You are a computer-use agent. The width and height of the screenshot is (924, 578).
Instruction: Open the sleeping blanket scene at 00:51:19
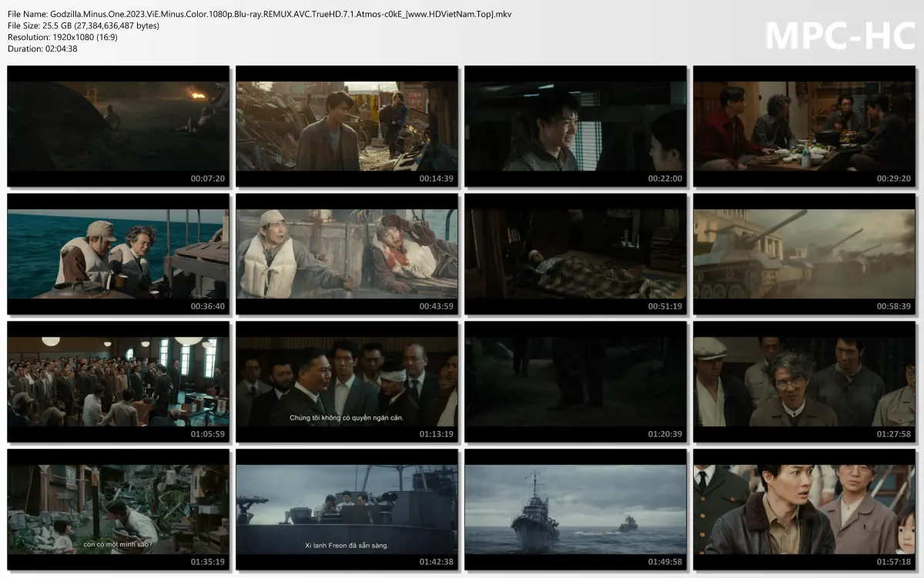(575, 254)
